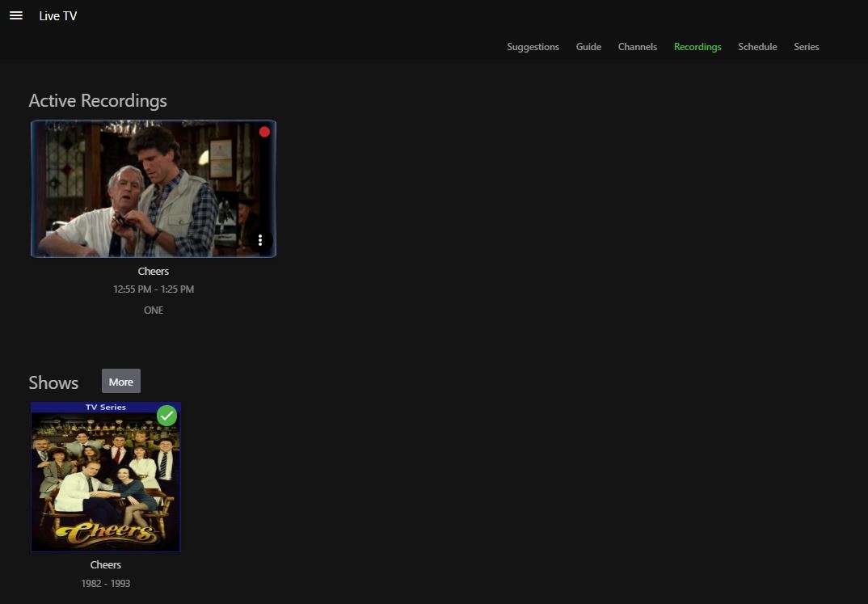Click the 1982 - 1993 year range
Screen dimensions: 868x604
106,584
